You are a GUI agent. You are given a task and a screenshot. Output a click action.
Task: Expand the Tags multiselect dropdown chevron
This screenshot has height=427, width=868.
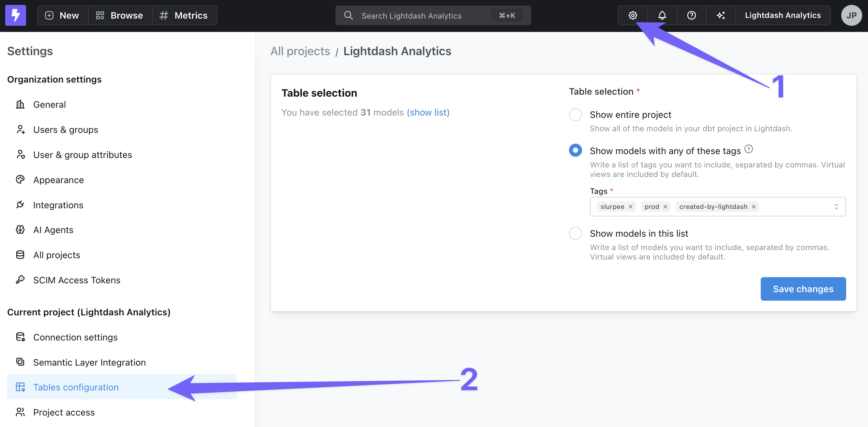(x=836, y=206)
